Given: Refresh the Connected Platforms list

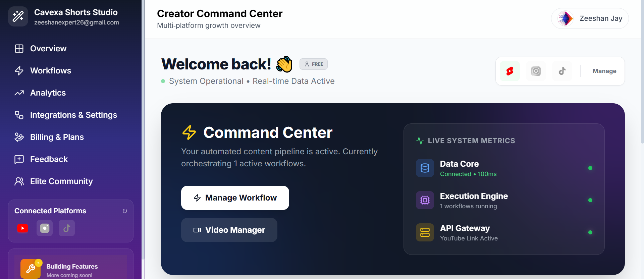Looking at the screenshot, I should 125,211.
